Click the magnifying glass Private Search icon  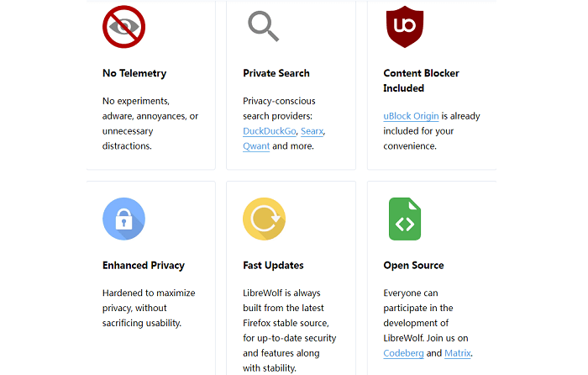[264, 26]
